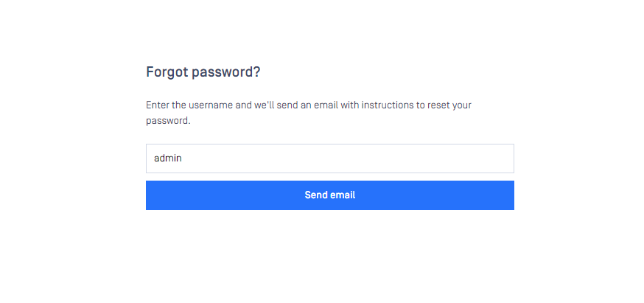Click the word Forgot in the heading
Image resolution: width=644 pixels, height=303 pixels.
[x=167, y=72]
